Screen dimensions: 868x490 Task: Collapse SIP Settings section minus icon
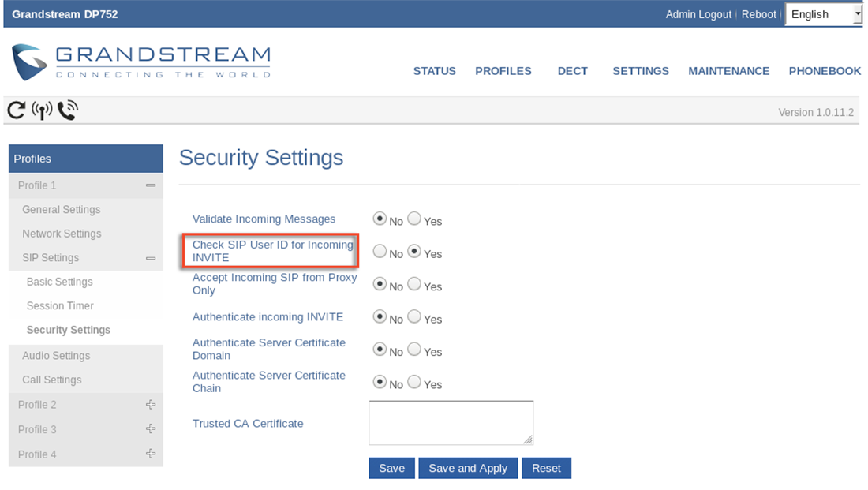click(151, 258)
